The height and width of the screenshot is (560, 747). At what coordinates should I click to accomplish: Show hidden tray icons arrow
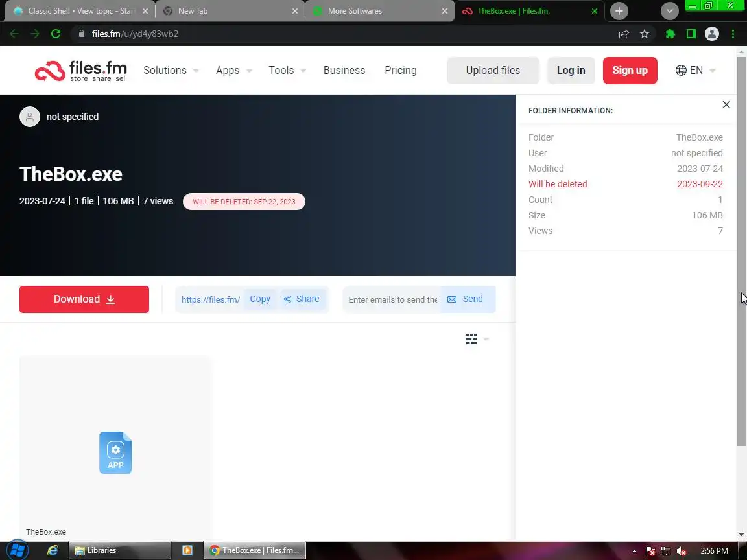(634, 551)
